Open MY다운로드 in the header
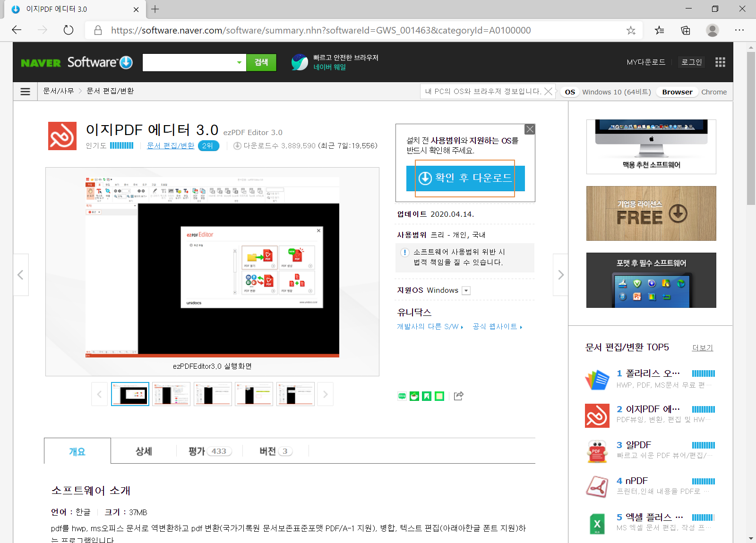This screenshot has height=543, width=756. (646, 62)
